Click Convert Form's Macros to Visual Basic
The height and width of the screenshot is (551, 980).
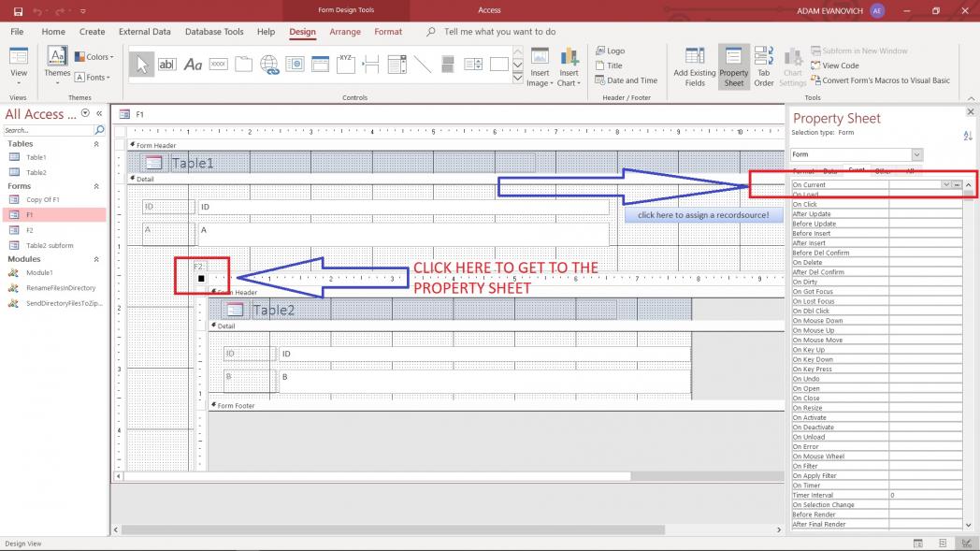pyautogui.click(x=880, y=80)
